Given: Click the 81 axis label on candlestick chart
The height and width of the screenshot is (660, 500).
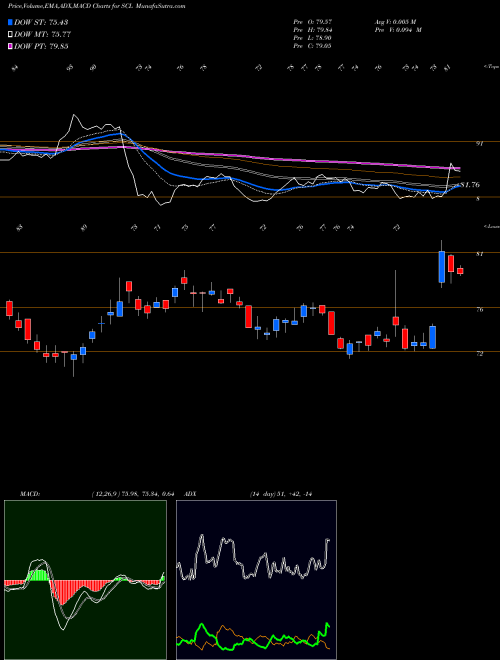Looking at the screenshot, I should (x=479, y=254).
